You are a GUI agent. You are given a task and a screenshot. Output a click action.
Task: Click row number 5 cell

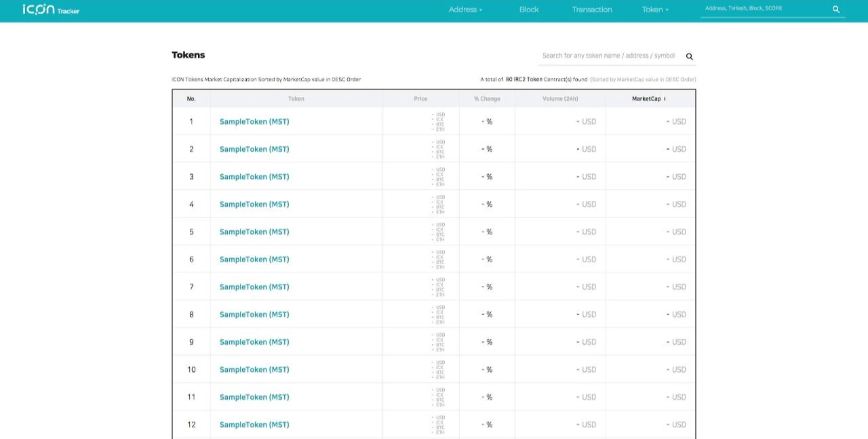click(191, 232)
